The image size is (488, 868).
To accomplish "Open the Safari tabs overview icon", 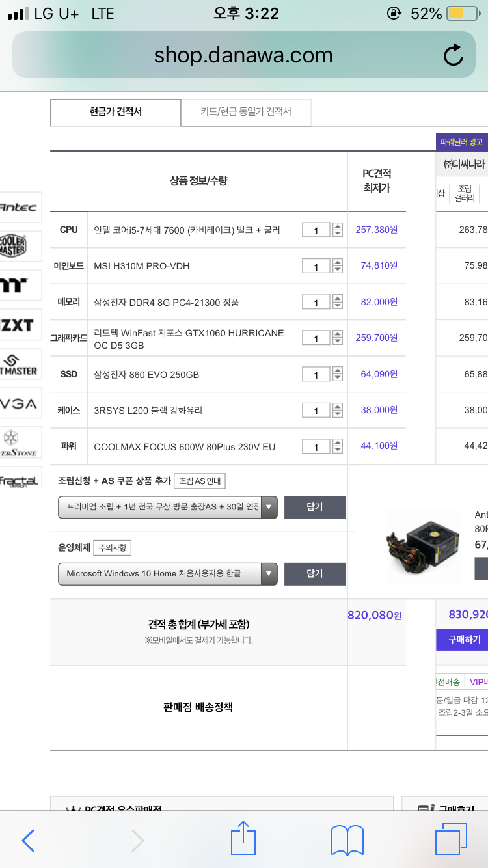I will coord(450,839).
